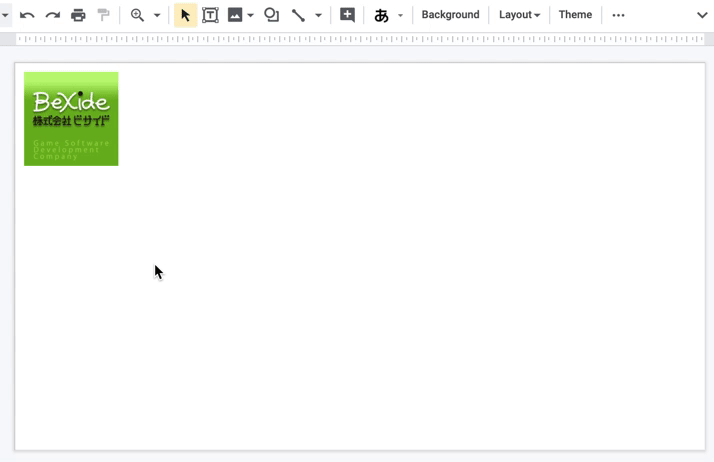The image size is (714, 462).
Task: Select the arrow cursor Select tool
Action: (x=185, y=15)
